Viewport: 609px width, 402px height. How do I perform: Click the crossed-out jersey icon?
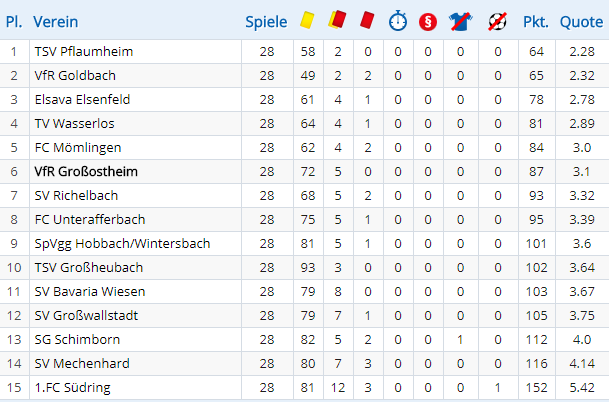coord(460,21)
